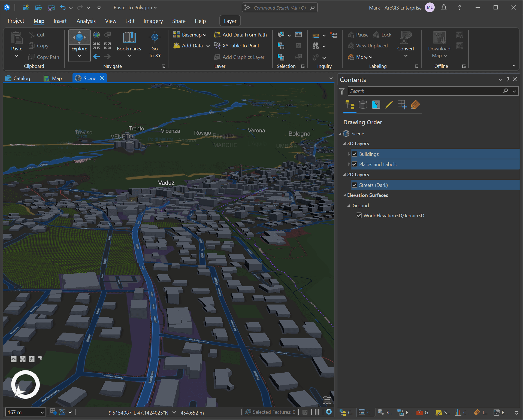
Task: Expand the scale dropdown showing 167 m
Action: pos(42,412)
